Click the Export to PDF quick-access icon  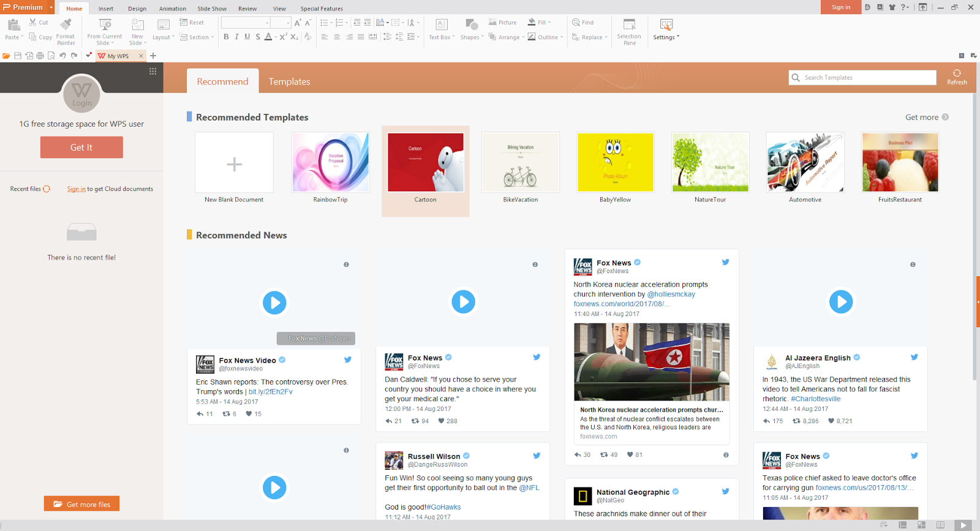pyautogui.click(x=29, y=56)
